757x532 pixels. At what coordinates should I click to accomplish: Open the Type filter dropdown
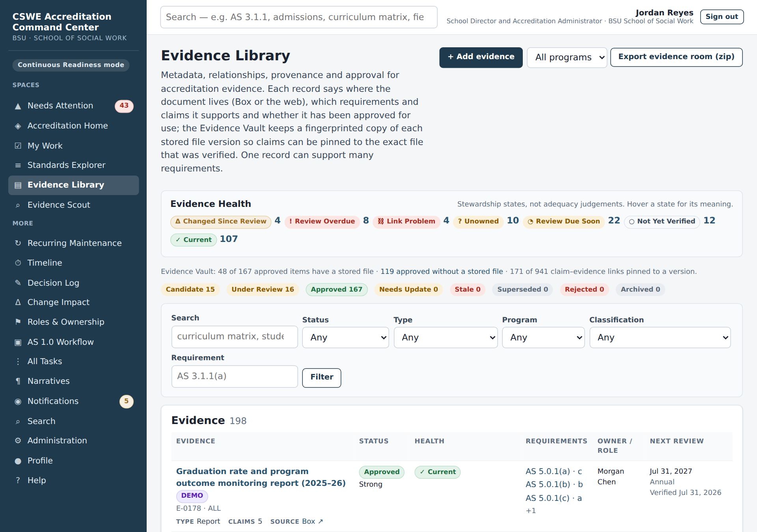tap(446, 338)
